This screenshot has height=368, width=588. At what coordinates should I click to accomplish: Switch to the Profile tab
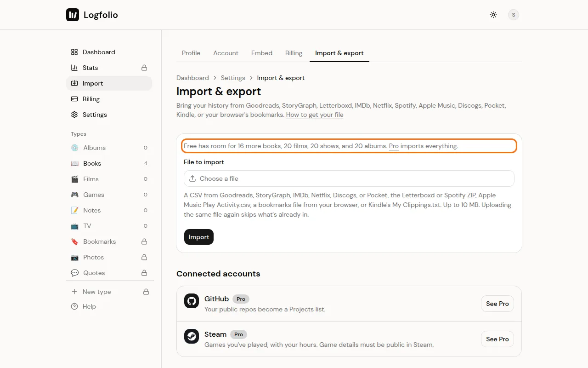point(191,53)
